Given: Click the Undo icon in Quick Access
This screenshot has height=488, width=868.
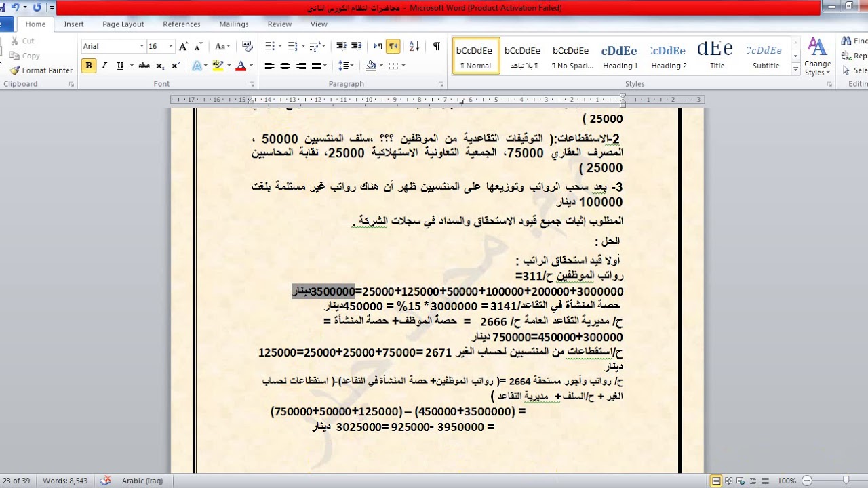Looking at the screenshot, I should coord(15,7).
